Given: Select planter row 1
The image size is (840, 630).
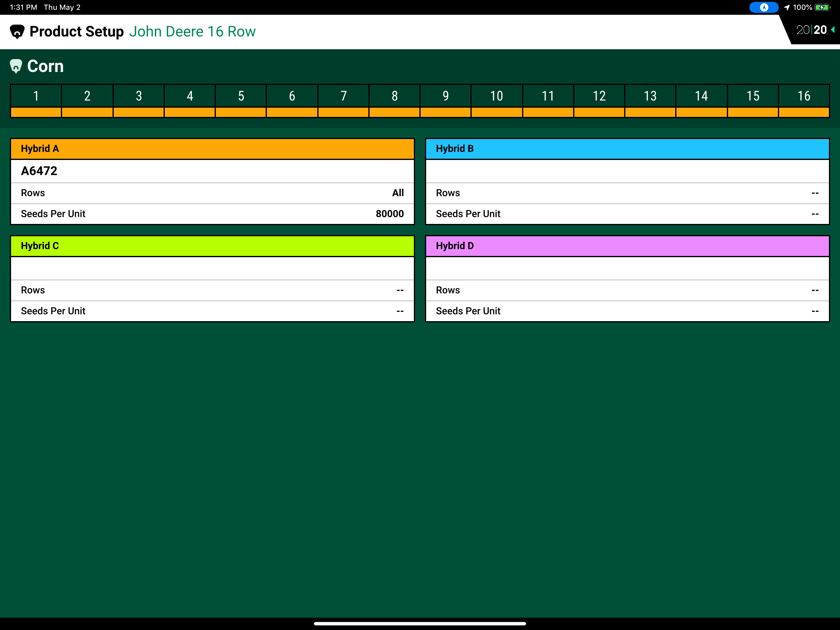Looking at the screenshot, I should click(x=36, y=96).
